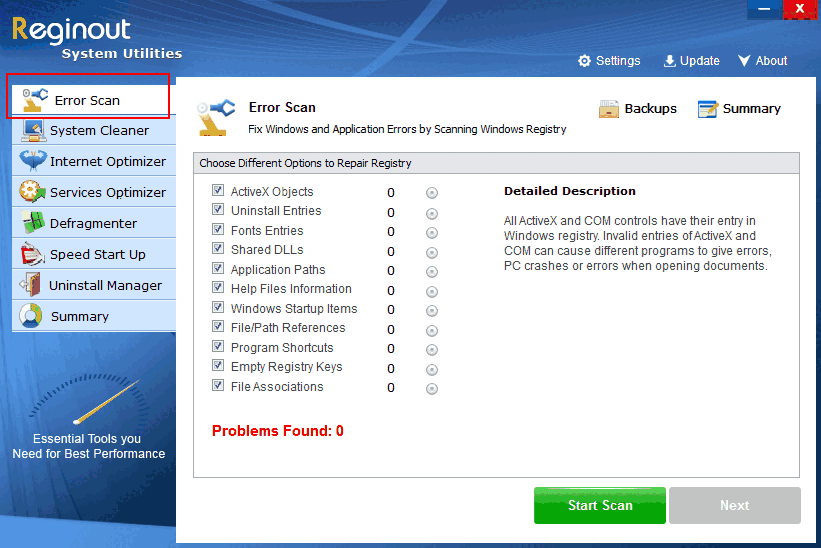This screenshot has height=548, width=821.
Task: Open the Settings link text
Action: [x=618, y=61]
